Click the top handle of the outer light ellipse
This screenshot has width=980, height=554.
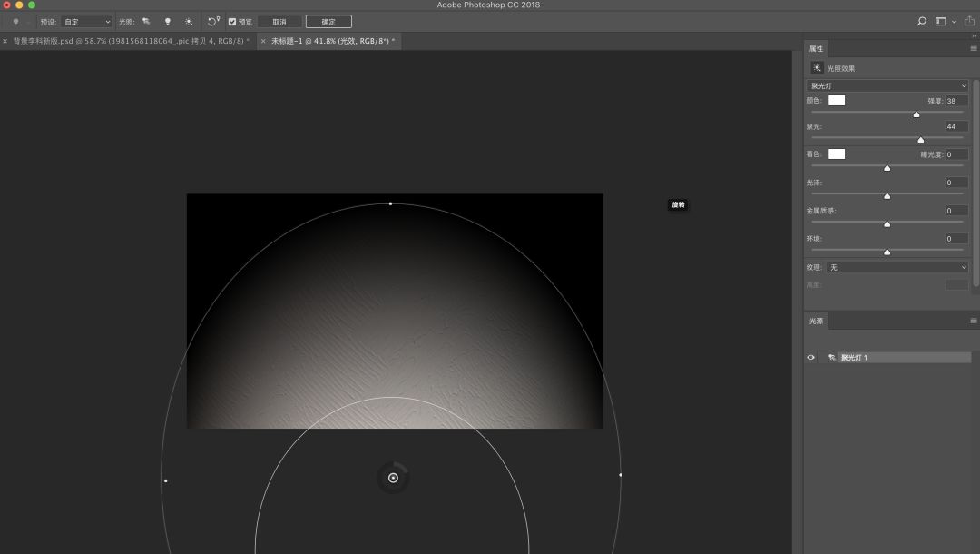coord(390,203)
